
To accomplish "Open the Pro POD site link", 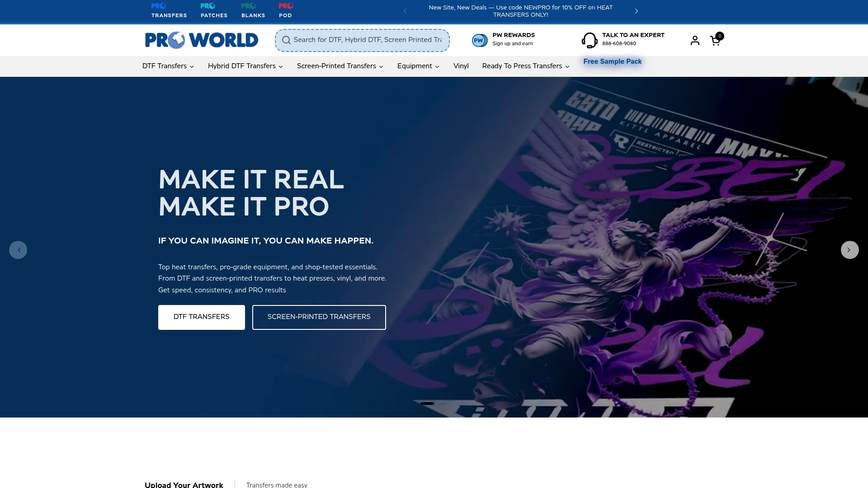I will coord(286,10).
